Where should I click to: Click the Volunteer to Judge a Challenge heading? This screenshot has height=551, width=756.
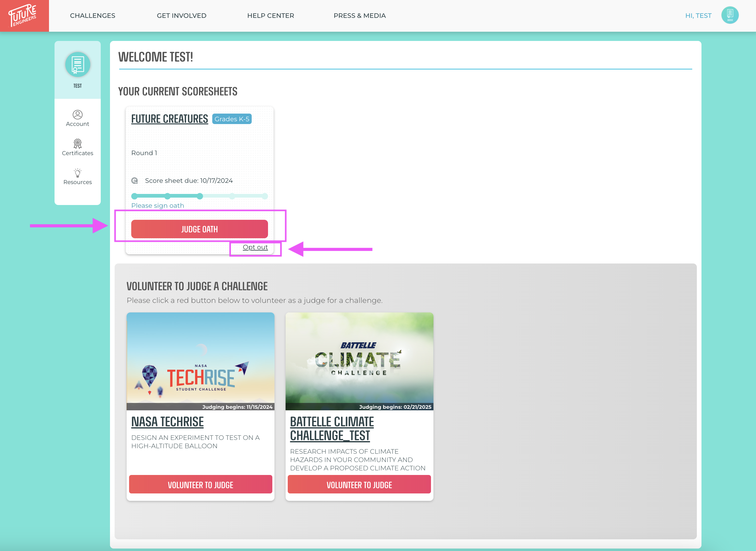pos(197,286)
